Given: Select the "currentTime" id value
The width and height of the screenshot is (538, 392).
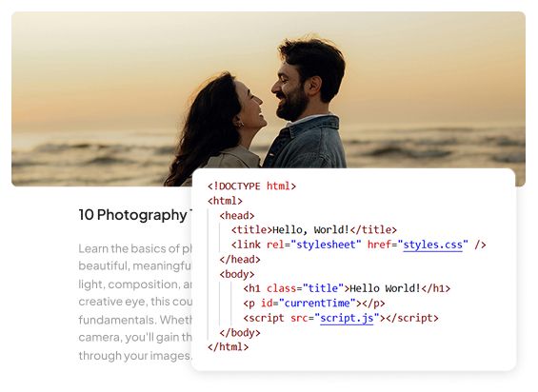Looking at the screenshot, I should tap(317, 304).
